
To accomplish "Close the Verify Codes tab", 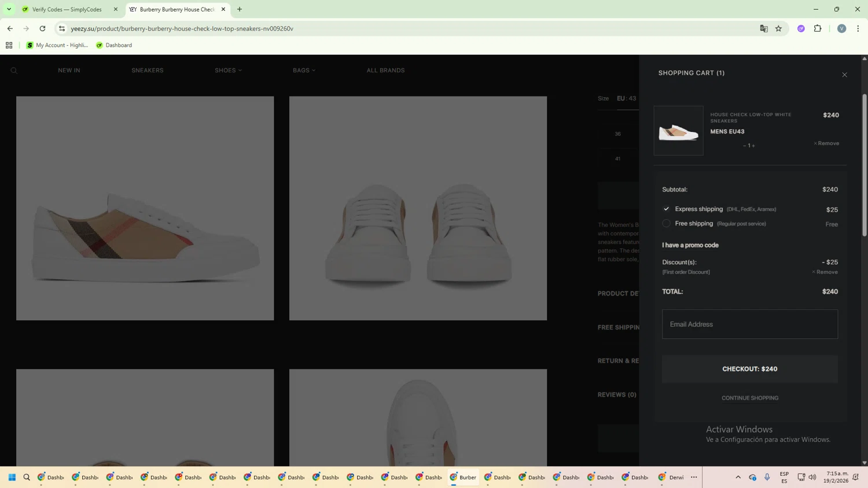I will point(115,9).
